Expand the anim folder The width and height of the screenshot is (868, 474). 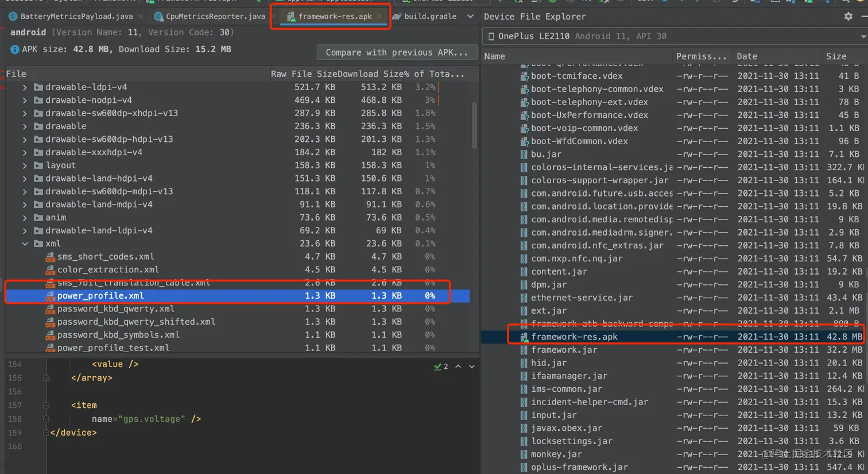[x=25, y=218]
